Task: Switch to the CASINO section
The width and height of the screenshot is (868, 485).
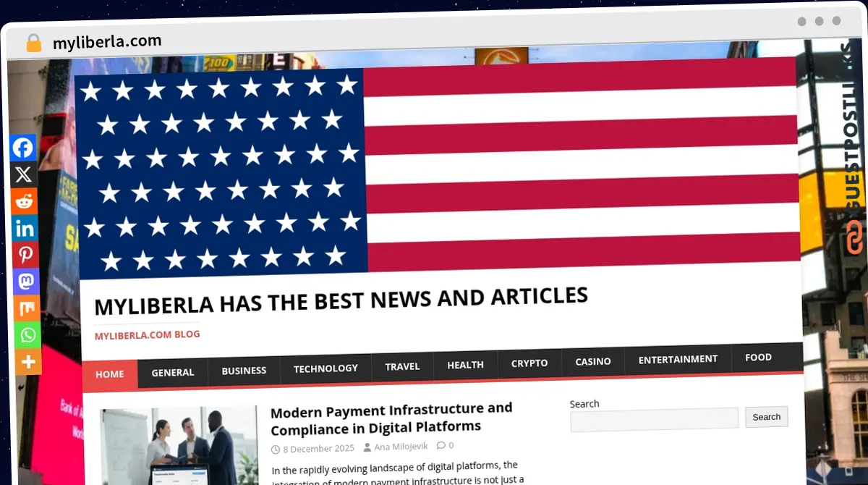Action: [592, 361]
